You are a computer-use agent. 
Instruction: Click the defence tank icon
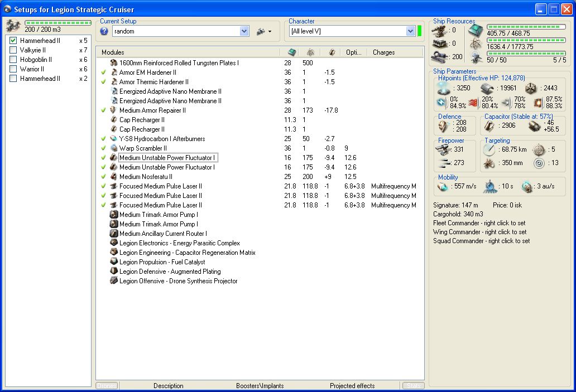point(444,126)
